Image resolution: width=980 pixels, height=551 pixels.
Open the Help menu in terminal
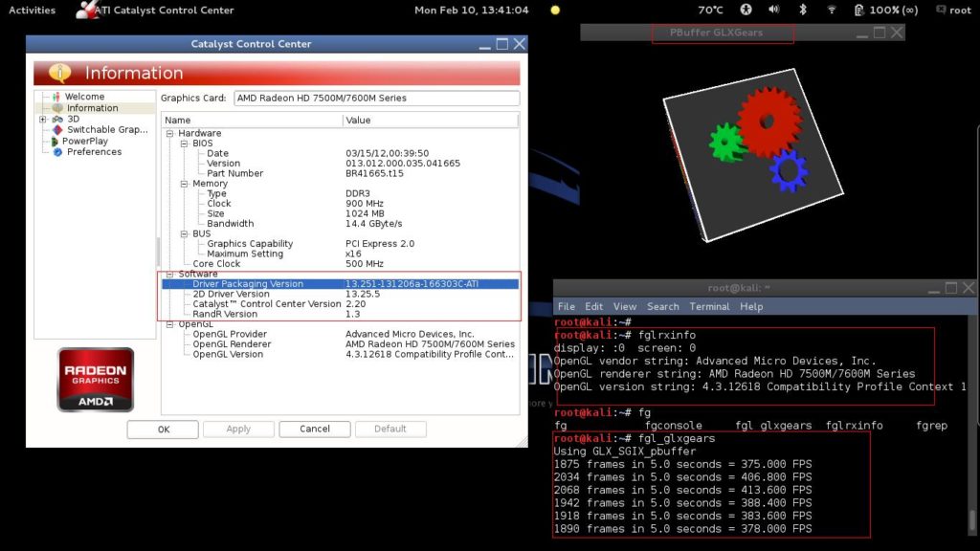point(751,307)
